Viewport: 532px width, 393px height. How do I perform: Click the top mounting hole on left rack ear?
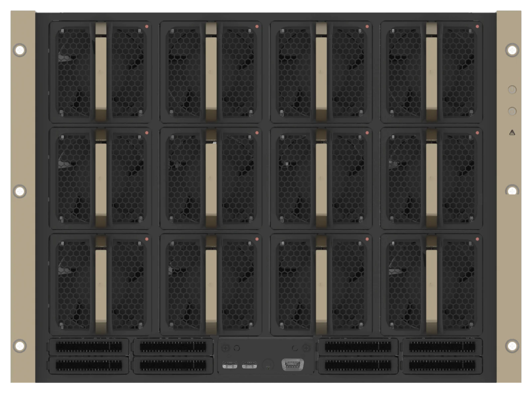point(20,50)
